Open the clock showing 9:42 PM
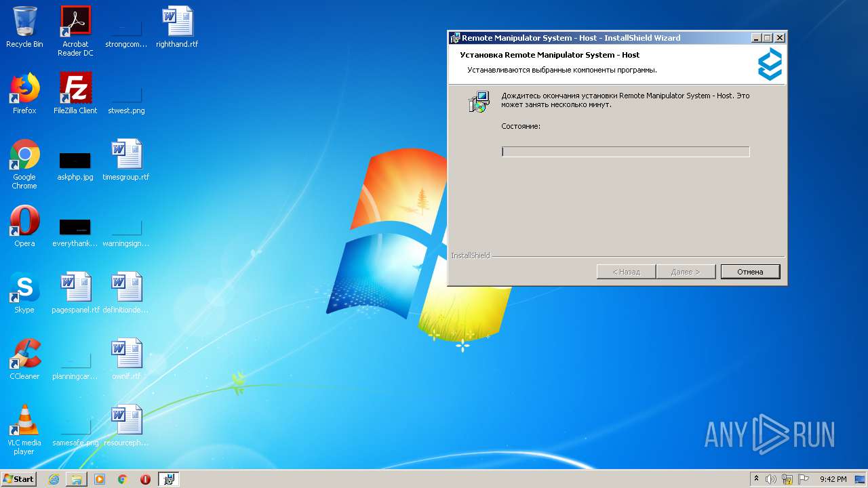868x488 pixels. tap(833, 479)
